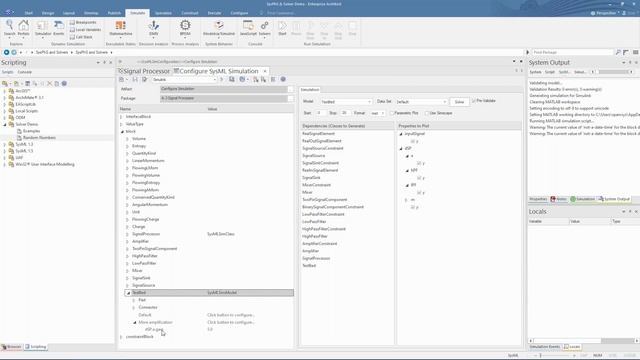Switch to the Signal Processor document tab

144,71
